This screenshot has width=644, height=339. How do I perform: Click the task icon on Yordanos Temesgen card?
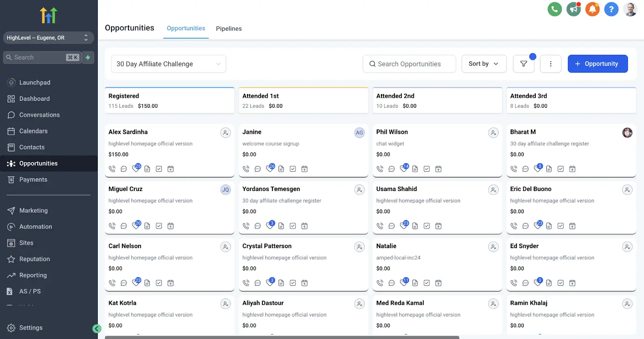click(293, 226)
